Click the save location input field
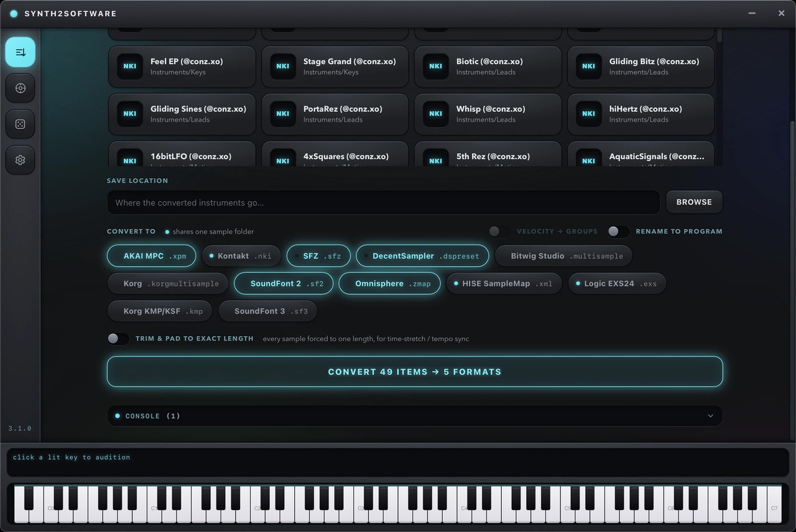This screenshot has width=796, height=532. coord(383,203)
